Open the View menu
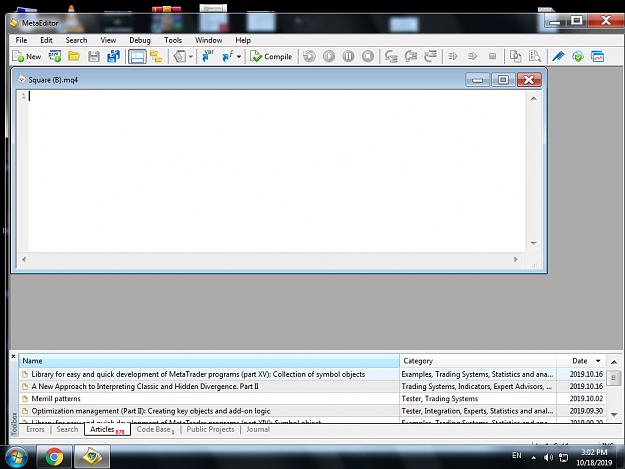 [x=108, y=40]
